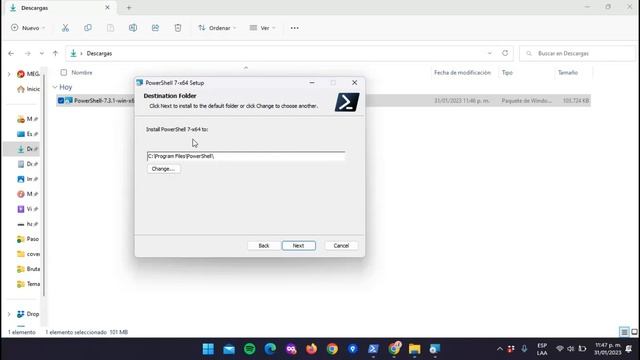Screen dimensions: 640x360
Task: Sort by Tipo column header
Action: (x=507, y=72)
